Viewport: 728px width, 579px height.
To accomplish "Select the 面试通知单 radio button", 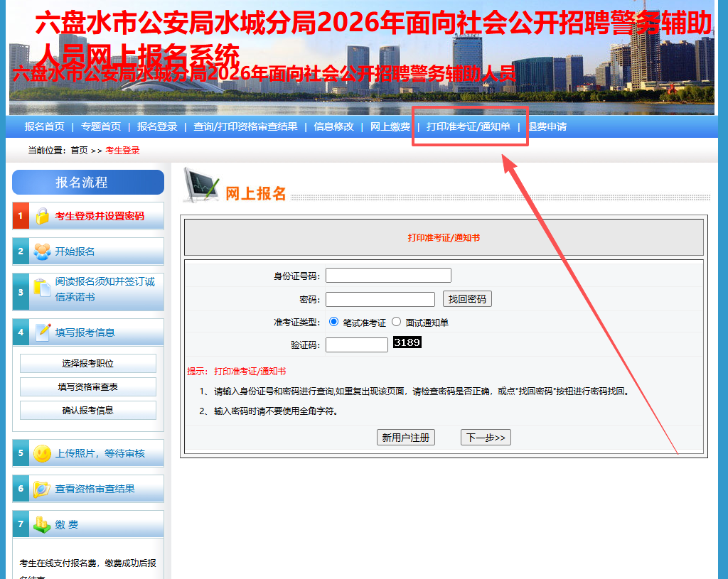I will (397, 322).
